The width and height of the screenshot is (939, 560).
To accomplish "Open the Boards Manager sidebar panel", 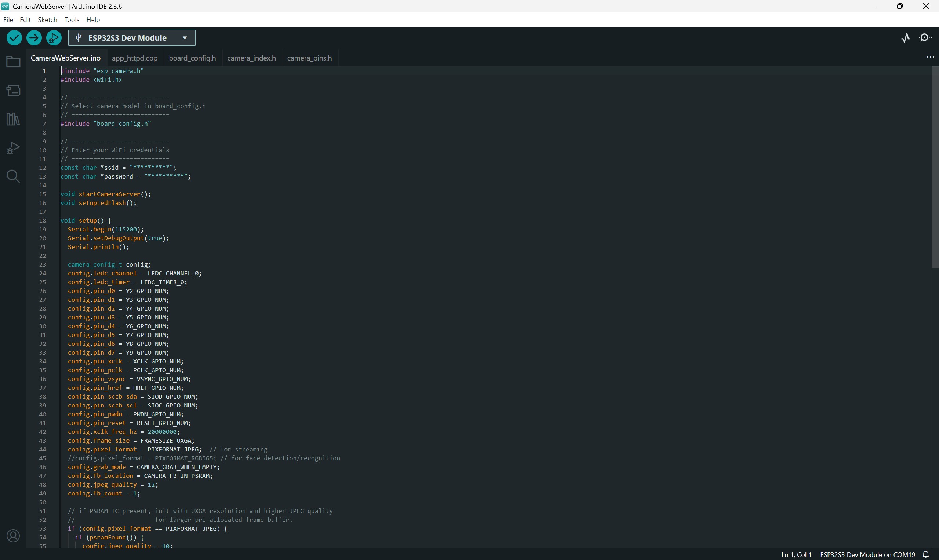I will (13, 90).
